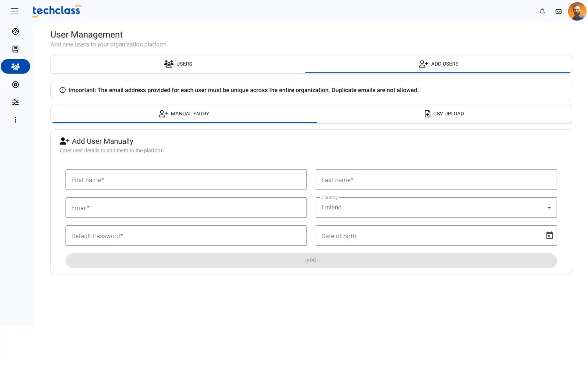The image size is (588, 392).
Task: Click the Email input field
Action: click(186, 208)
